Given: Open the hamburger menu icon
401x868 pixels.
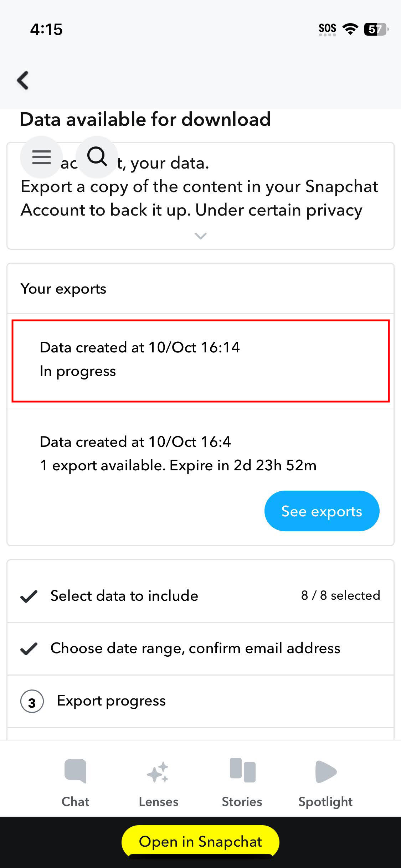Looking at the screenshot, I should (41, 157).
